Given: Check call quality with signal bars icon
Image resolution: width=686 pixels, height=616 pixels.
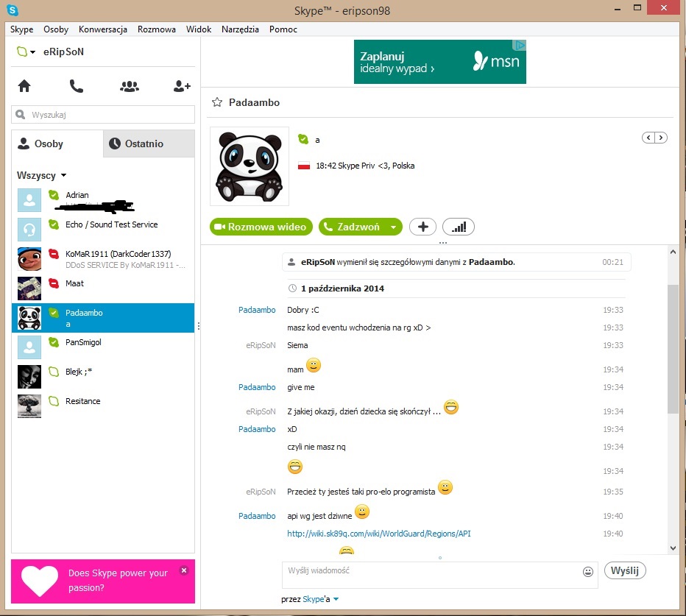Looking at the screenshot, I should point(459,227).
